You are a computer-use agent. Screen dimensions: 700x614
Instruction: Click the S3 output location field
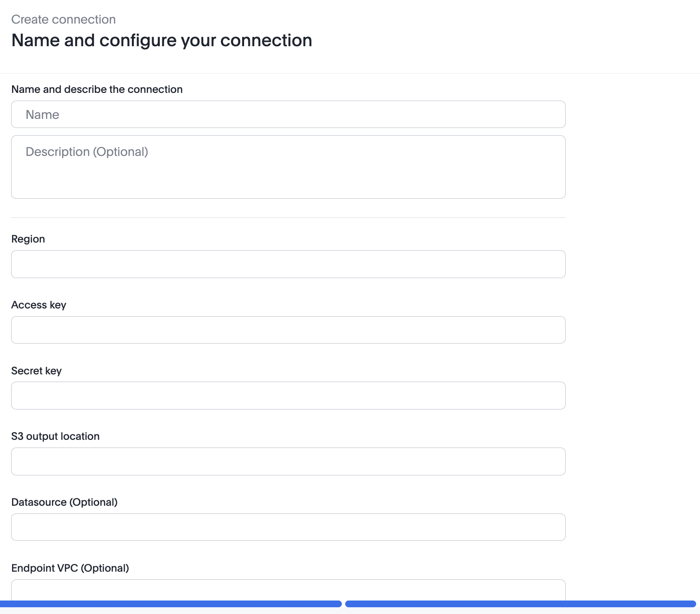[288, 461]
